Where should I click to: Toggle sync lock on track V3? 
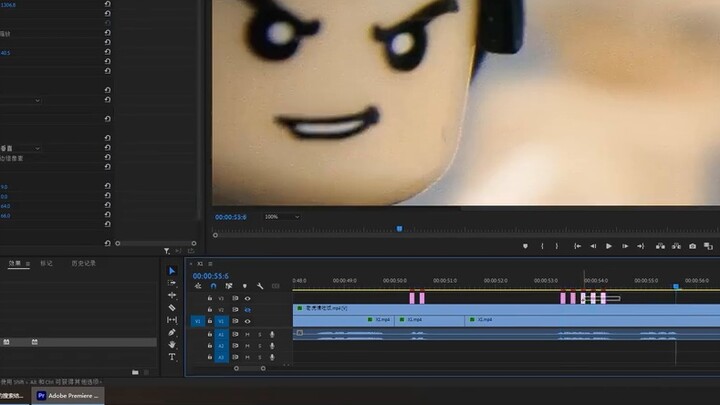[x=235, y=298]
